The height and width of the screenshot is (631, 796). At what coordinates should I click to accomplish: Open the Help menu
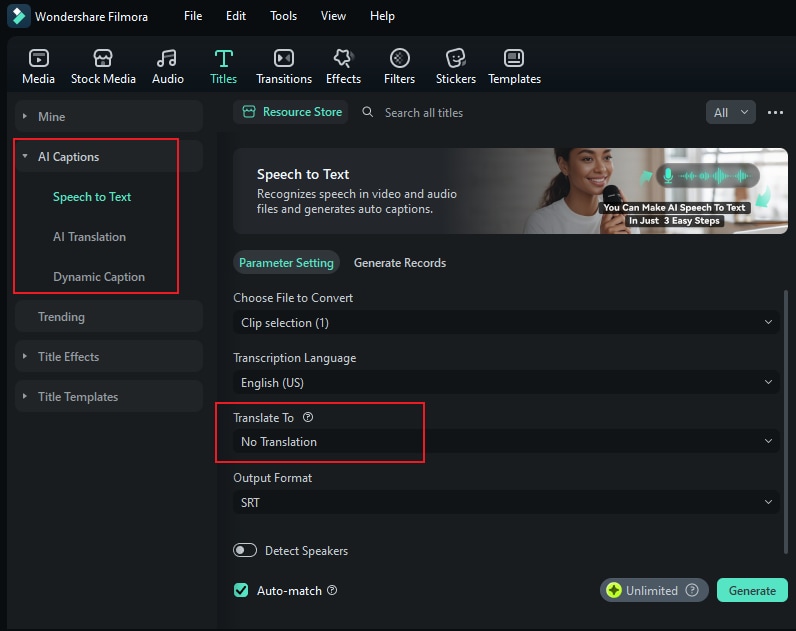point(382,16)
